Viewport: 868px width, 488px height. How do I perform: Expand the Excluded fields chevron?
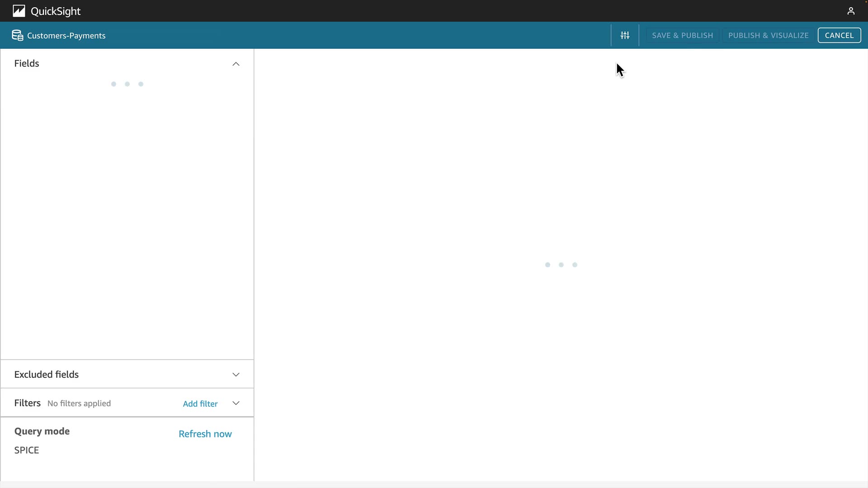pos(236,375)
